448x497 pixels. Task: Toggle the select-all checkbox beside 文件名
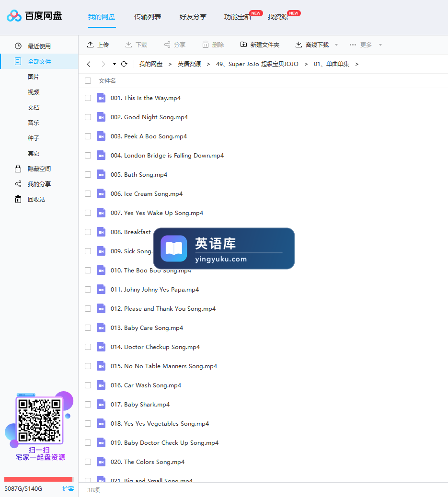88,81
